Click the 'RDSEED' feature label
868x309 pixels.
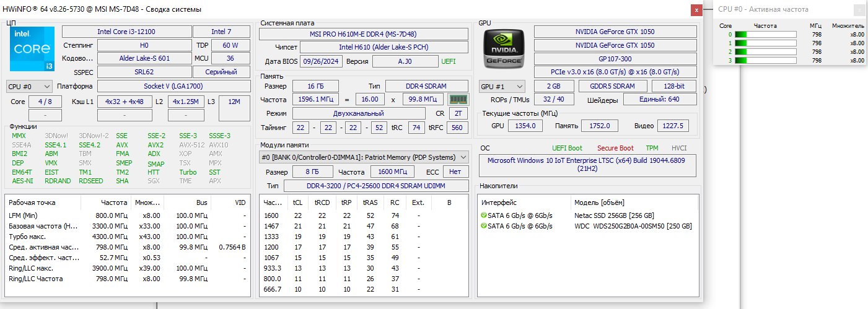coord(91,181)
